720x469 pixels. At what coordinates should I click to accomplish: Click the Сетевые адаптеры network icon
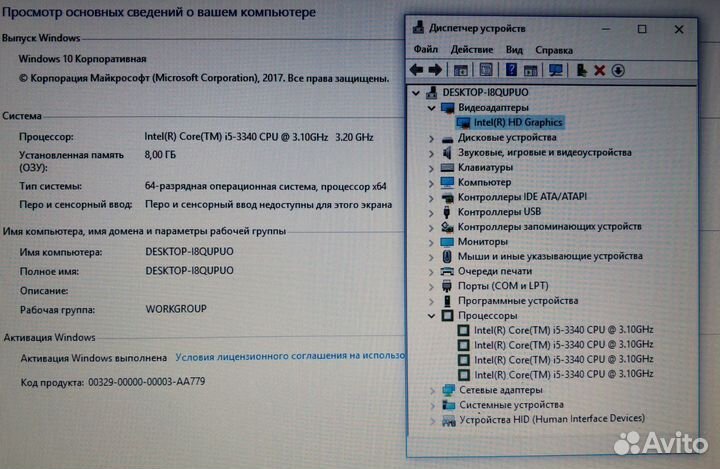coord(448,390)
